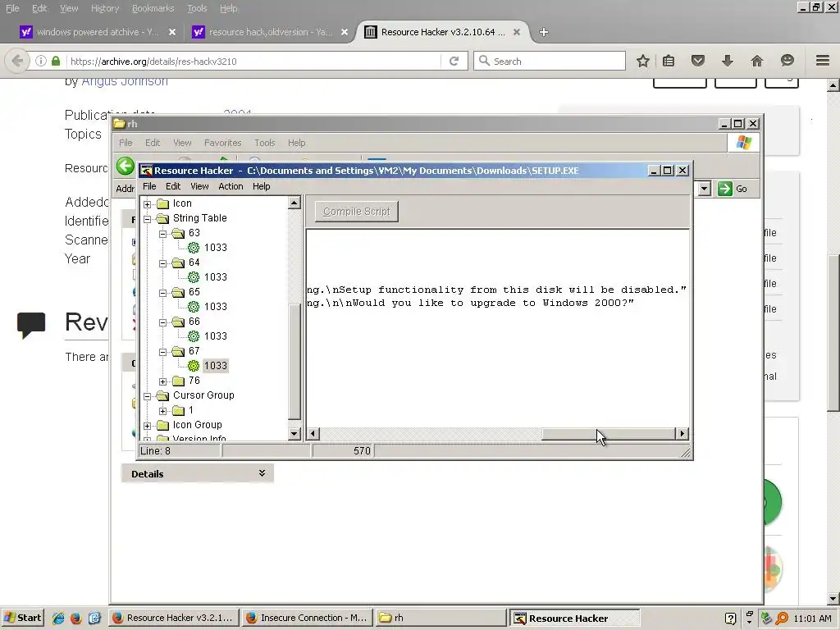Image resolution: width=840 pixels, height=630 pixels.
Task: Collapse folder 67 in String Table
Action: (163, 352)
